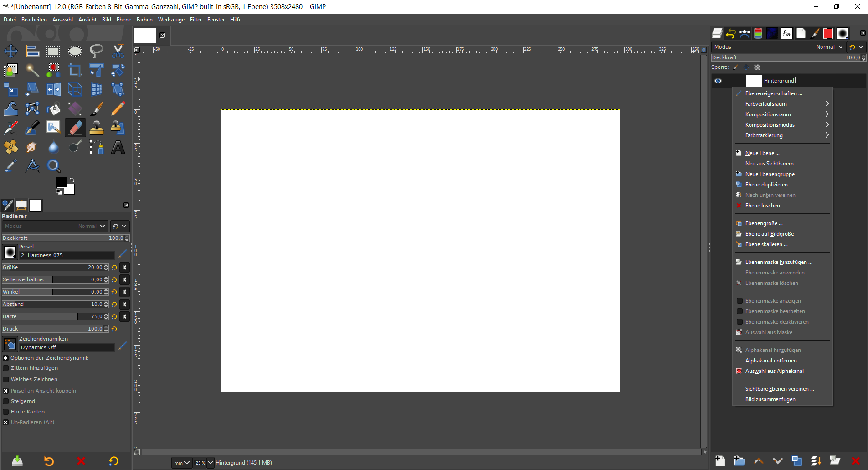
Task: Pick the Crop tool
Action: [75, 70]
